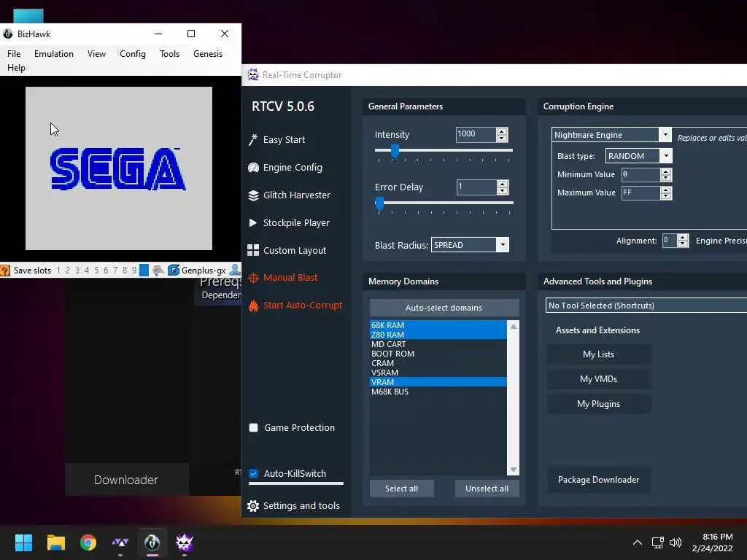
Task: Open Glitch Harvester layers icon
Action: point(253,195)
